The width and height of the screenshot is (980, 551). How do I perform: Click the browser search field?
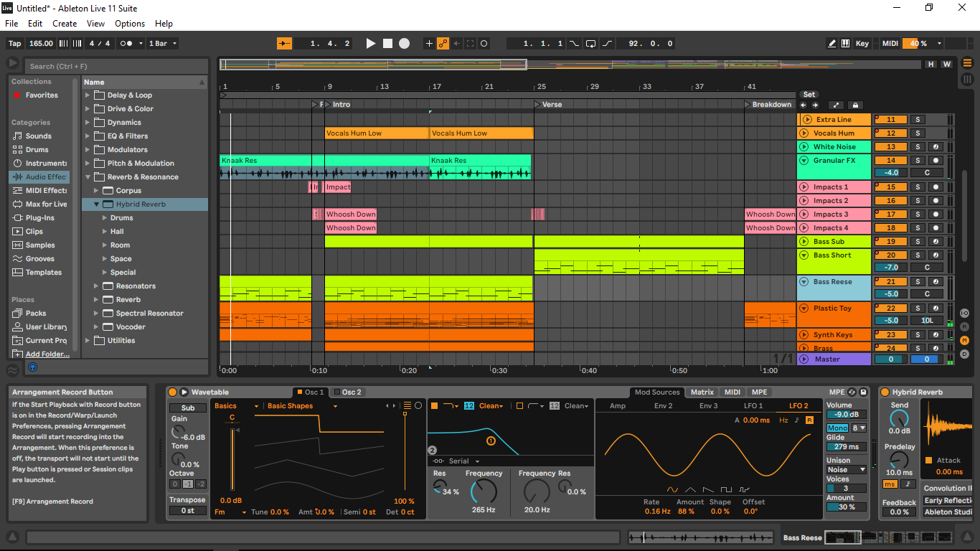(x=116, y=66)
